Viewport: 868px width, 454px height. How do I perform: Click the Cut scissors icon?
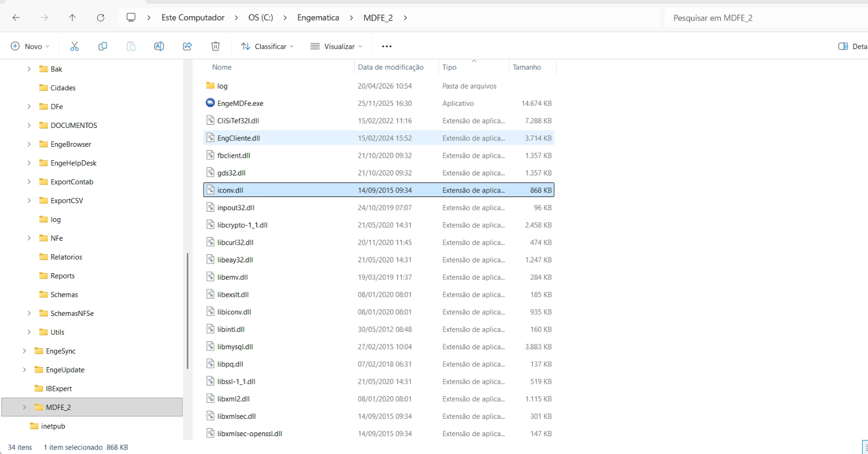(x=74, y=46)
